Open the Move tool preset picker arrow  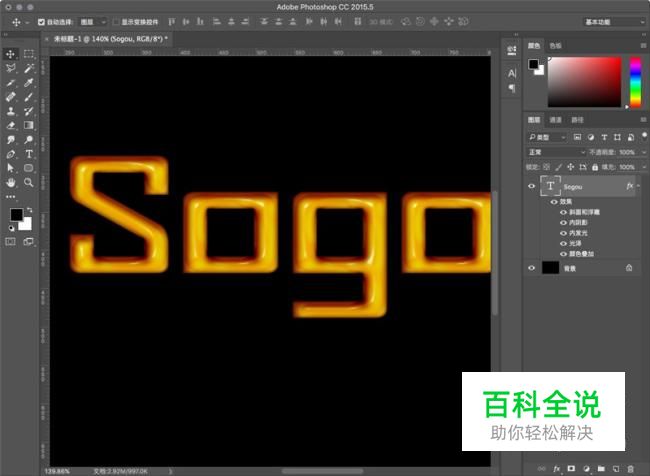tap(27, 22)
